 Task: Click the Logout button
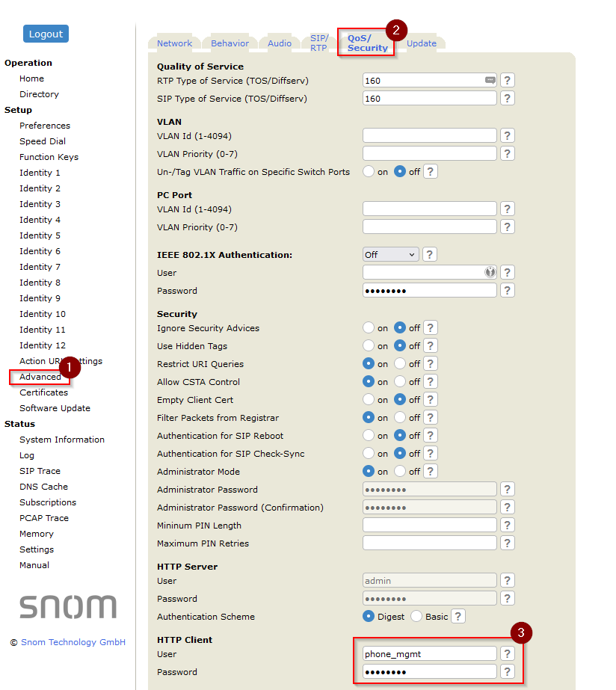click(46, 34)
